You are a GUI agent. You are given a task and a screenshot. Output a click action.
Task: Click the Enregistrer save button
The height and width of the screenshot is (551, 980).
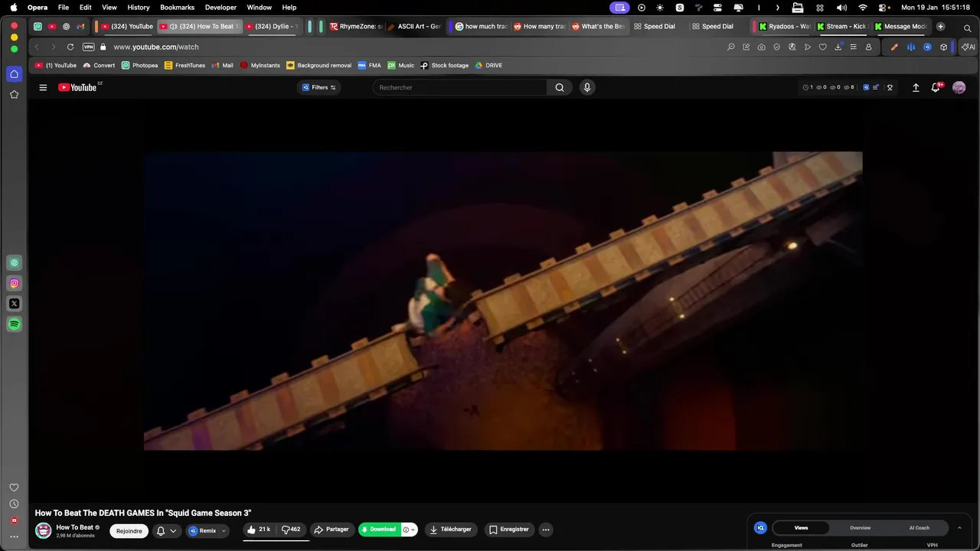(508, 530)
